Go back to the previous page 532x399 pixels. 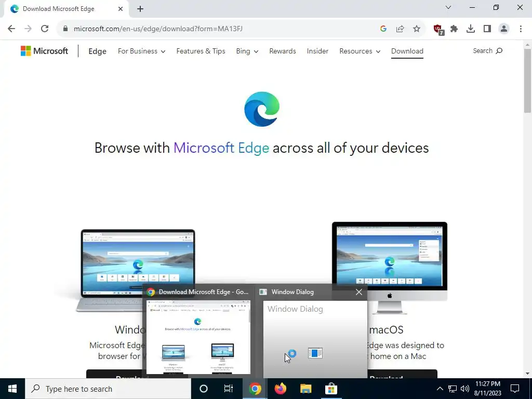coord(11,29)
